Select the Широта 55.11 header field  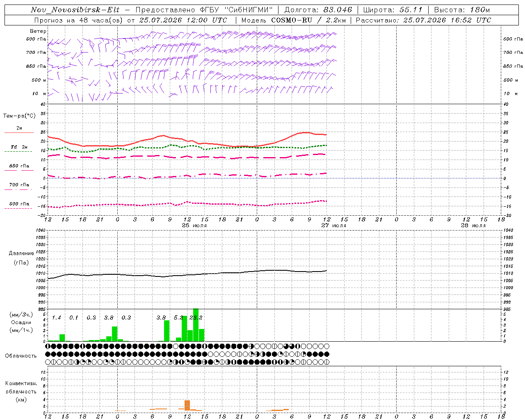tap(393, 10)
